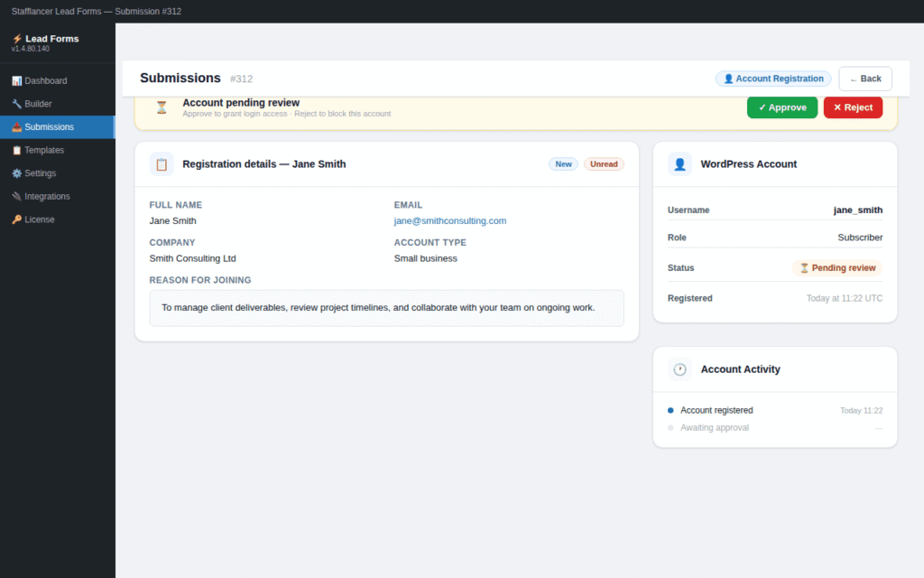Click the Submissions inbox tray icon

pyautogui.click(x=16, y=126)
